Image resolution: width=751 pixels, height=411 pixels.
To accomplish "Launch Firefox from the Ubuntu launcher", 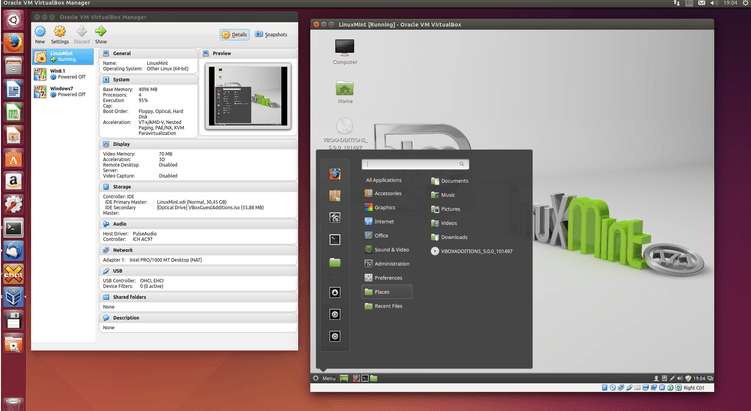I will tap(13, 43).
